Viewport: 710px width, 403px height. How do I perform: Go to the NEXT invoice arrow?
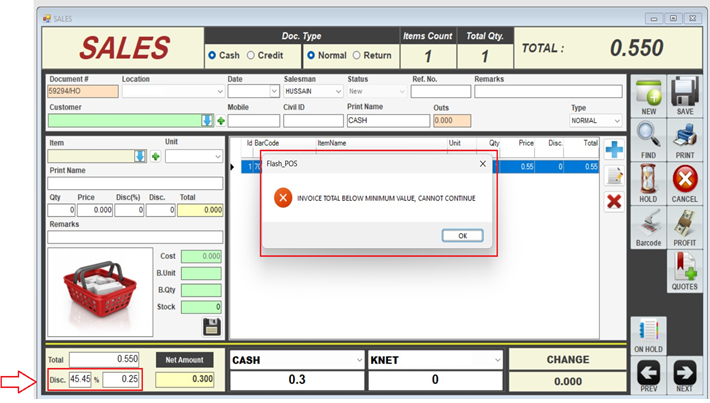pyautogui.click(x=685, y=373)
